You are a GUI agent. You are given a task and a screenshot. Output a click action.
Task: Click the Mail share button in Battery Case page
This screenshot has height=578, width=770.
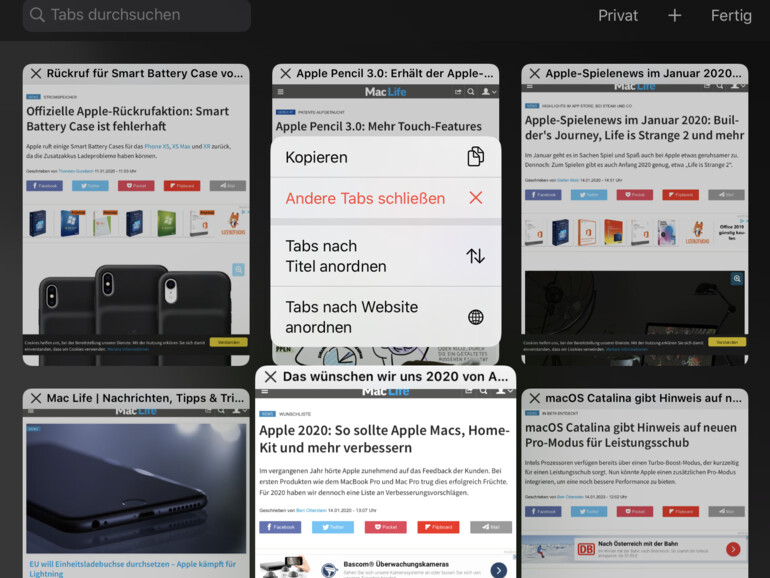click(227, 186)
